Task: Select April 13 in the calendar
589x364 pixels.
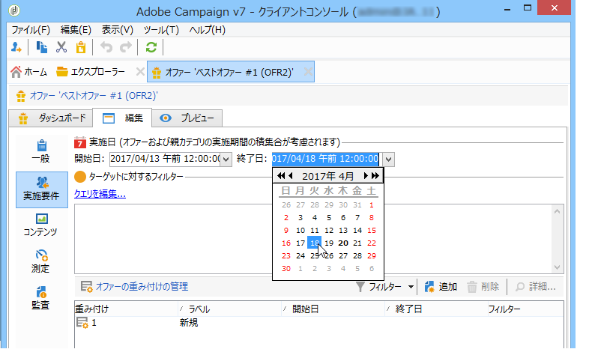Action: (343, 231)
